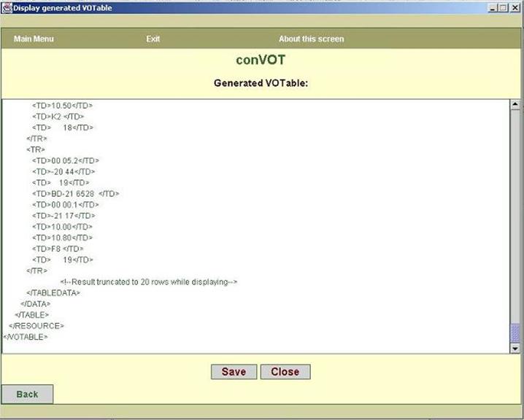Click the vertical scrollbar thumb

[515, 332]
